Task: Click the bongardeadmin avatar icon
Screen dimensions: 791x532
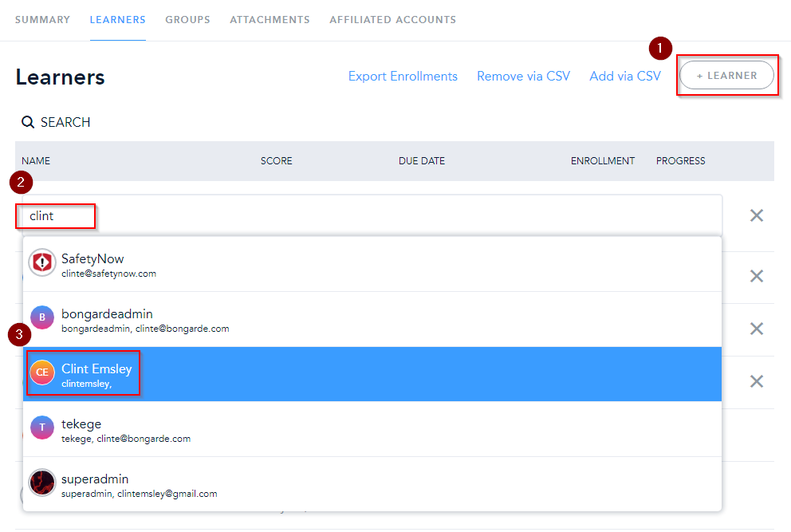Action: coord(42,317)
